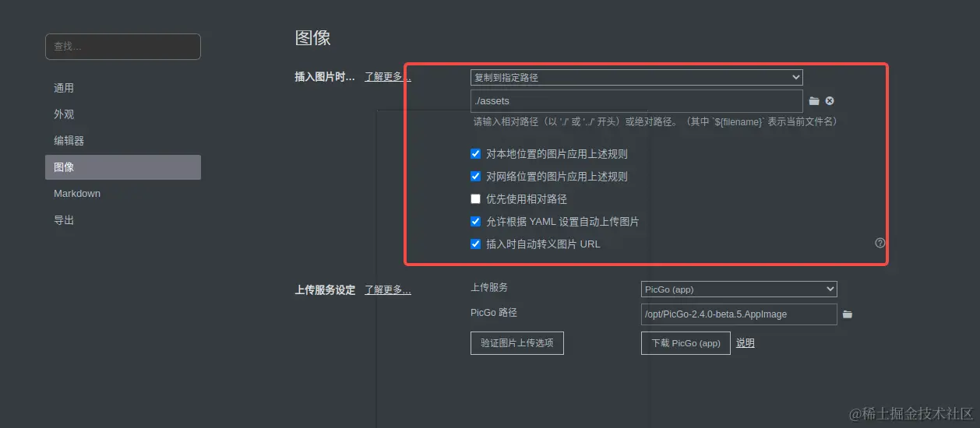980x428 pixels.
Task: Toggle 插入时自动转义图片 URL checkbox
Action: 476,244
